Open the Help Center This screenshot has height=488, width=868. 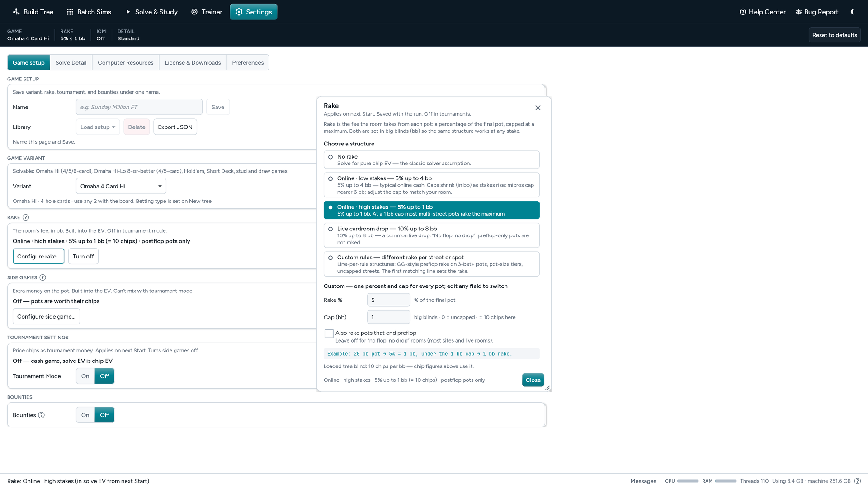[762, 12]
